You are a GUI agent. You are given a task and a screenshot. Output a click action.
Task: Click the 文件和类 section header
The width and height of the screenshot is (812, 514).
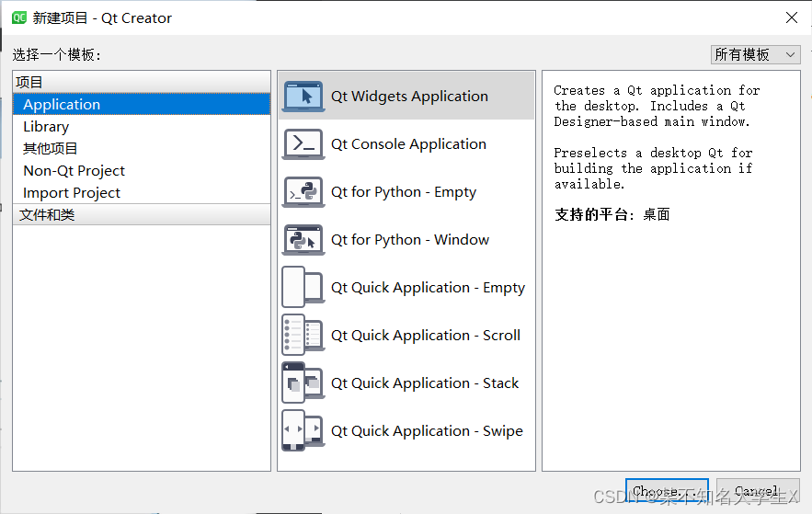[142, 214]
